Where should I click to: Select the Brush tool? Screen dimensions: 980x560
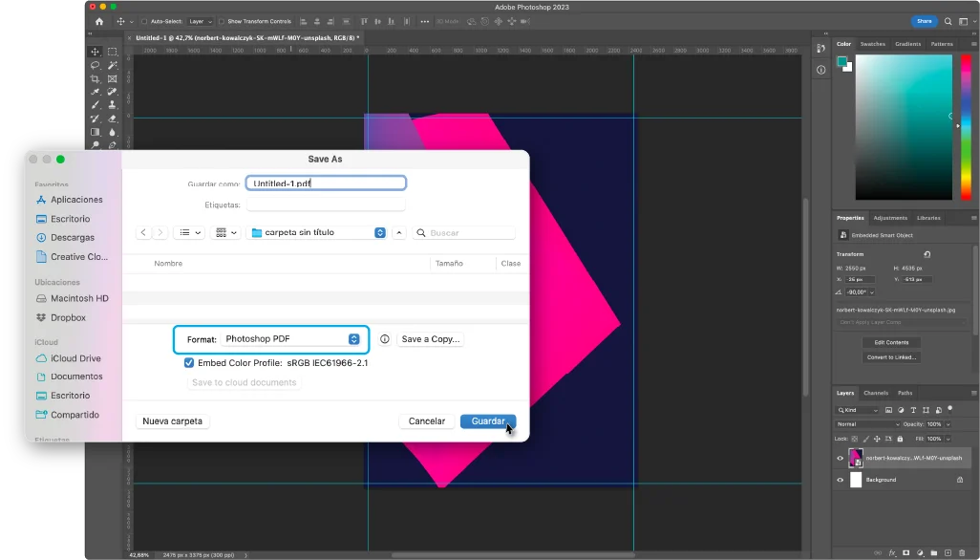(x=95, y=105)
